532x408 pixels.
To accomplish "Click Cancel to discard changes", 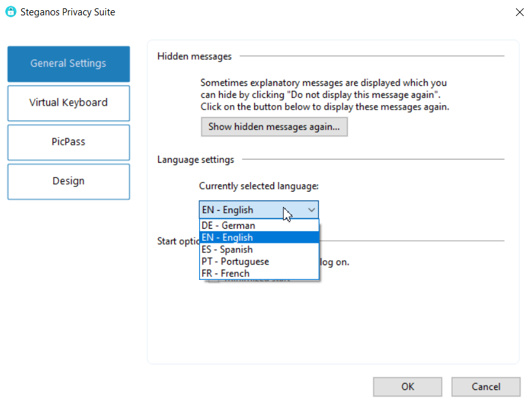I will (x=486, y=387).
